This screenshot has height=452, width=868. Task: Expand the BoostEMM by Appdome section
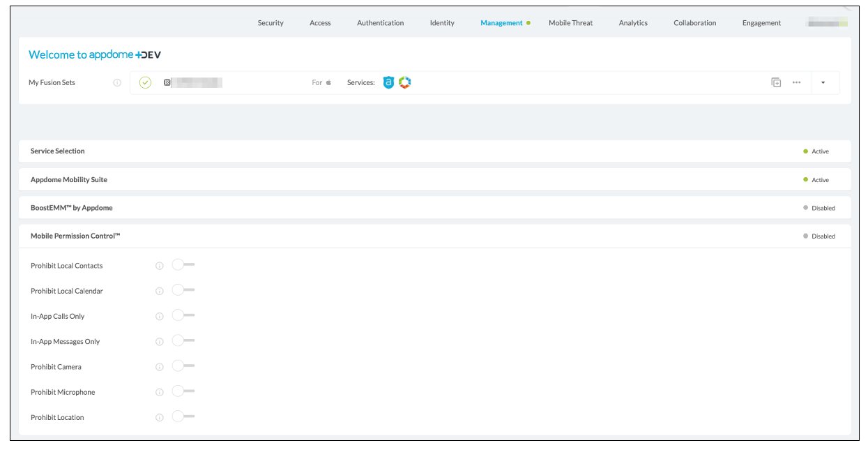71,208
